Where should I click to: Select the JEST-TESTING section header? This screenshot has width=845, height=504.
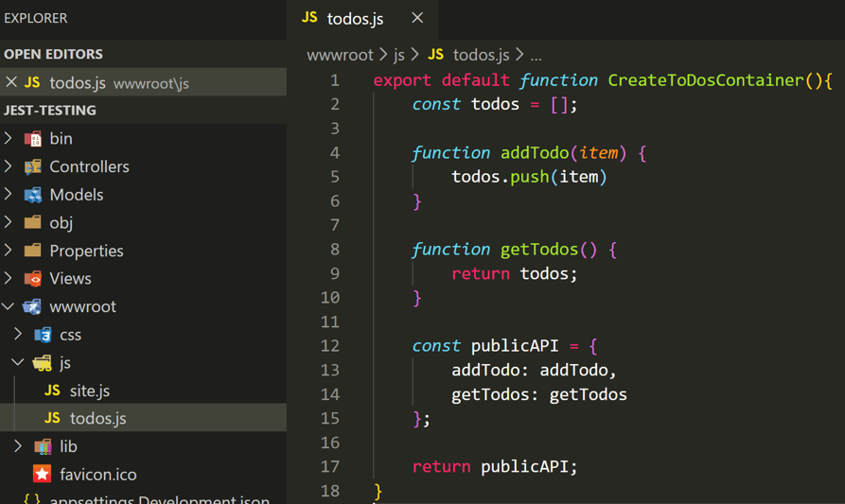143,110
